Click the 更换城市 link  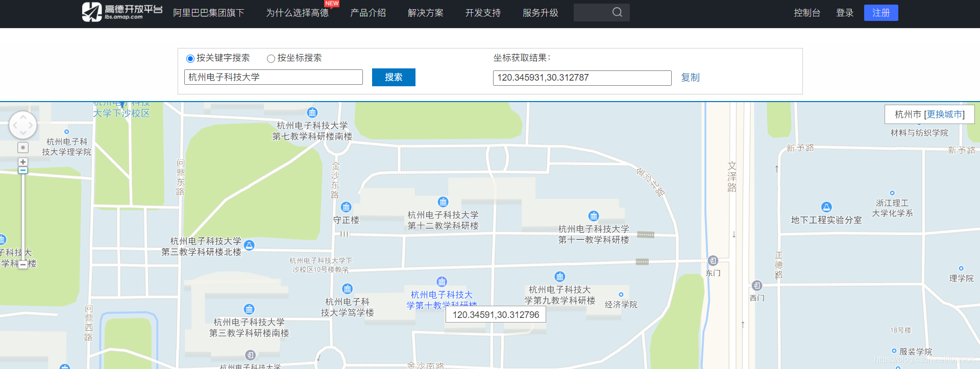(x=944, y=114)
